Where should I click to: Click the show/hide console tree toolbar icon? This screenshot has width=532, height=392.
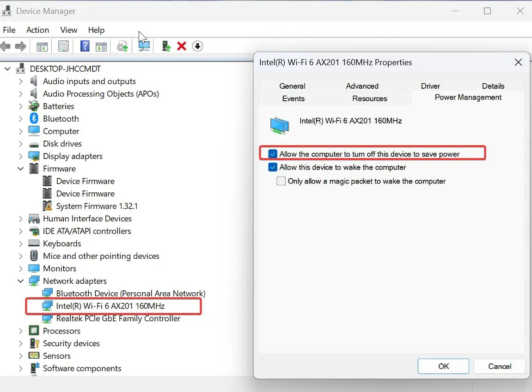42,47
